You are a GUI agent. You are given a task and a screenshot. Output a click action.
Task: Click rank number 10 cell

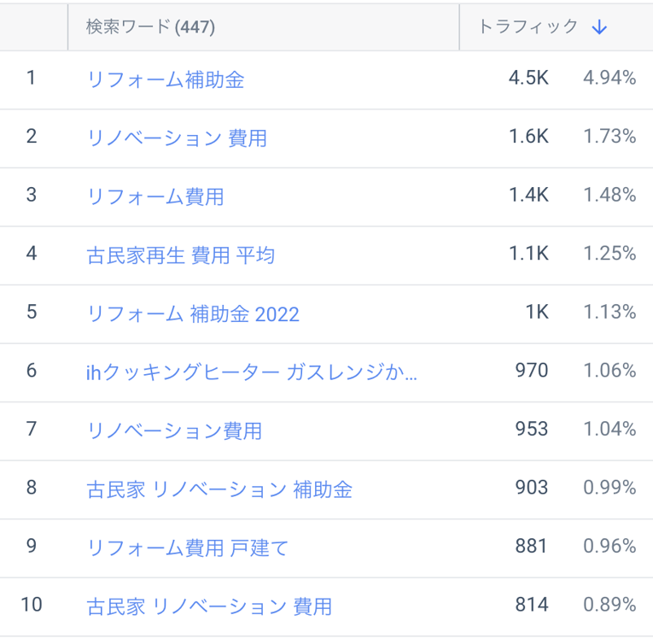coord(32,606)
